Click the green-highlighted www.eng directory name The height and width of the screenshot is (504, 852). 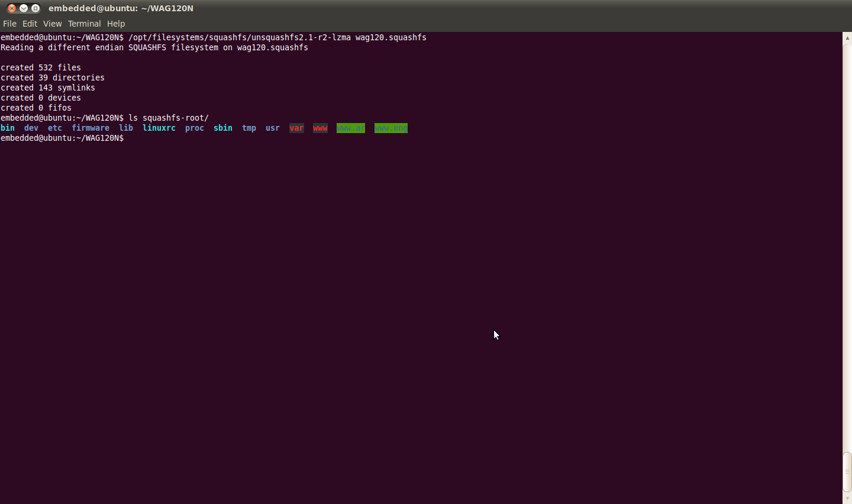pyautogui.click(x=390, y=128)
